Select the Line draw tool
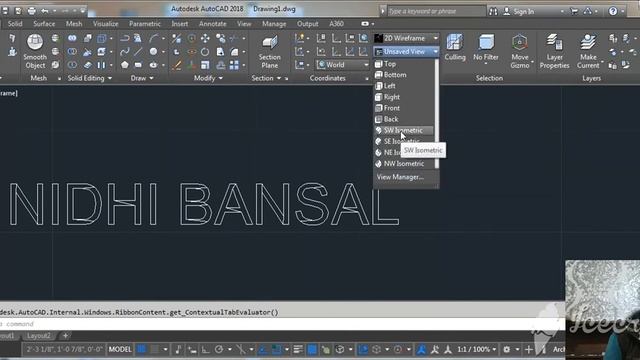 click(138, 52)
